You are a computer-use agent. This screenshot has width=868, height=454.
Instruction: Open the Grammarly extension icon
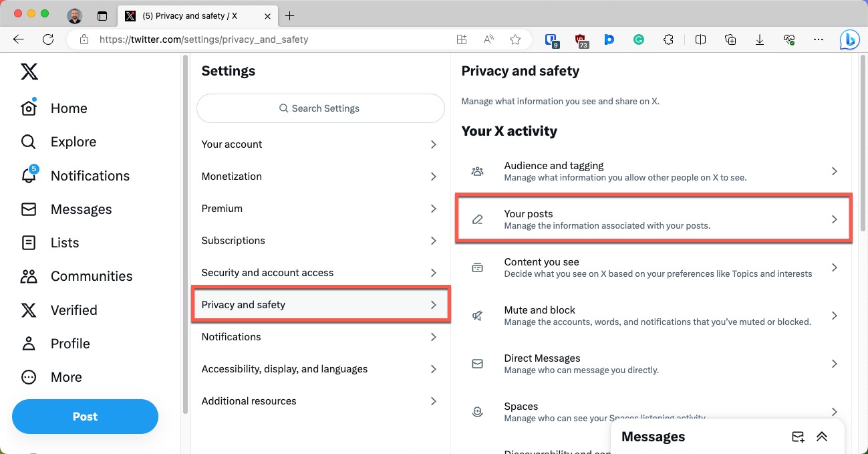tap(639, 39)
